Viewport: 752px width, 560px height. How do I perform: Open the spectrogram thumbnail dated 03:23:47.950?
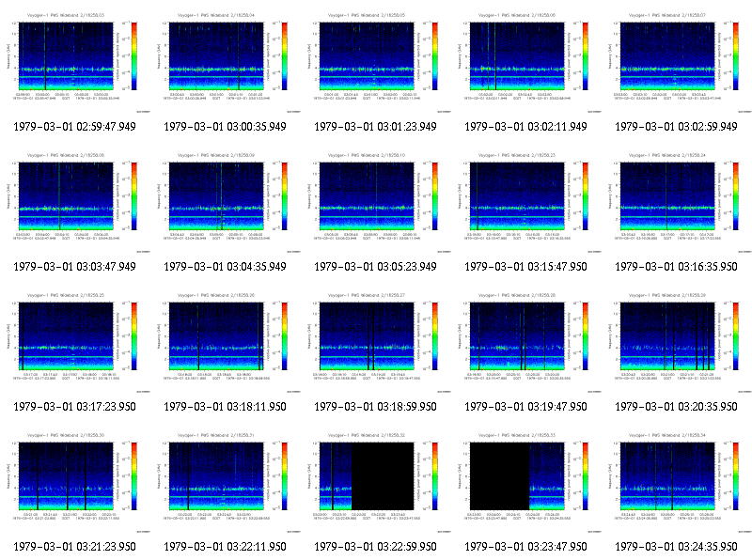point(526,481)
